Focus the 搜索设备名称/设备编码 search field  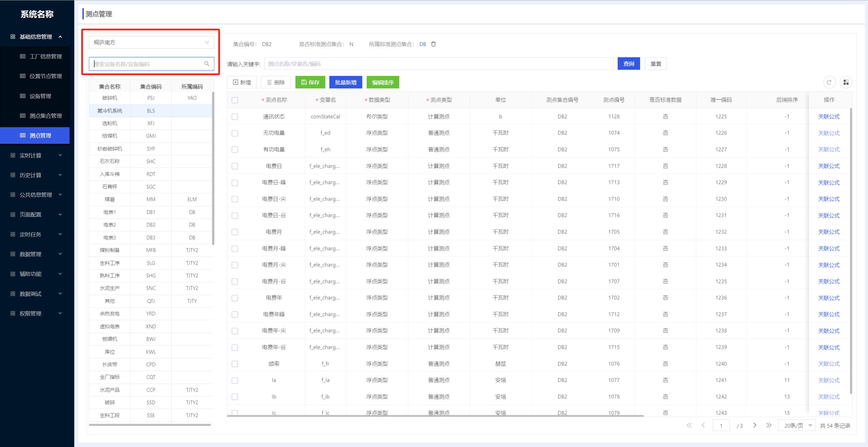point(151,64)
